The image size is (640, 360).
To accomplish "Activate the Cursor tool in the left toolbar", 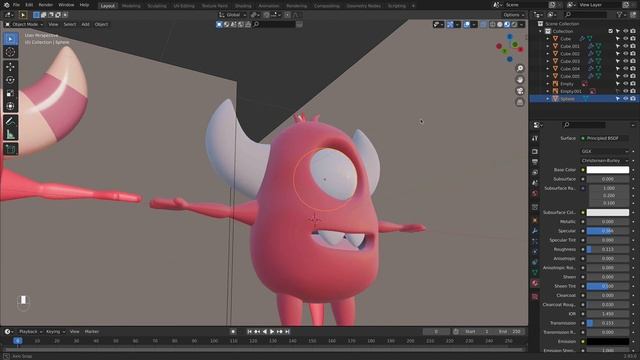I will [11, 52].
